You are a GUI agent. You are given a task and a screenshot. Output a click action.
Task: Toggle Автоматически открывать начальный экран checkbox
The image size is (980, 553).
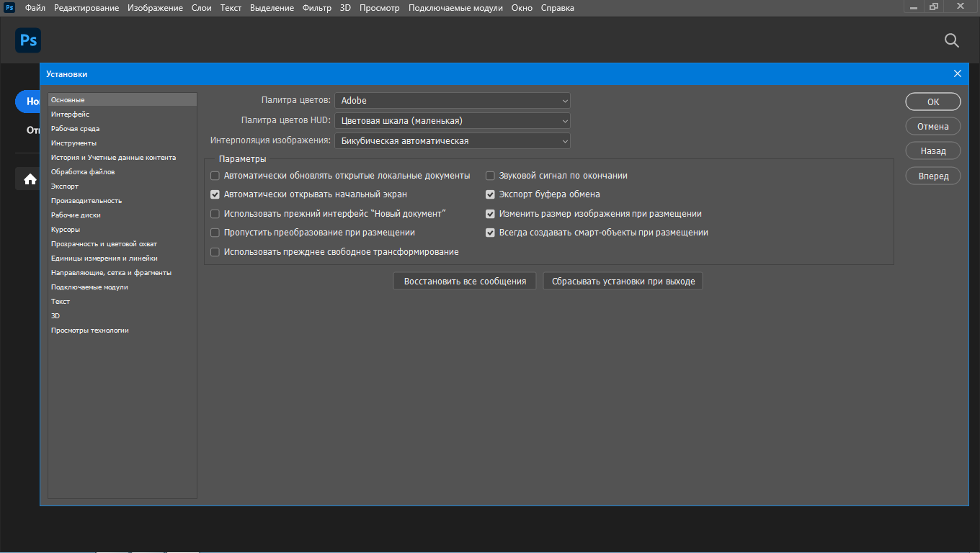coord(215,194)
